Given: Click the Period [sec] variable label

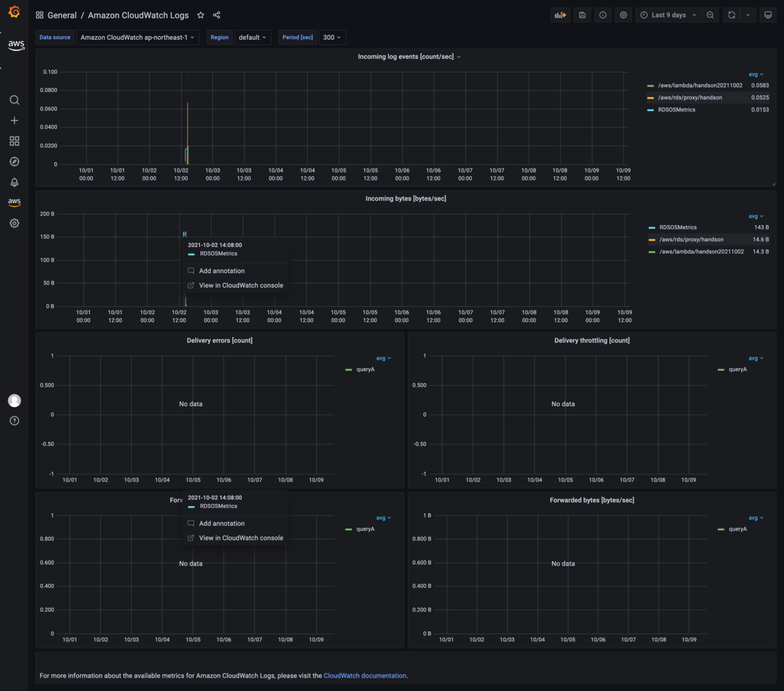Looking at the screenshot, I should point(298,37).
